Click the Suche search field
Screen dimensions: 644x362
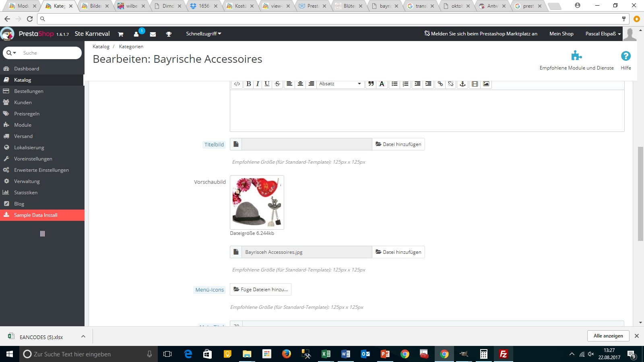click(x=51, y=53)
